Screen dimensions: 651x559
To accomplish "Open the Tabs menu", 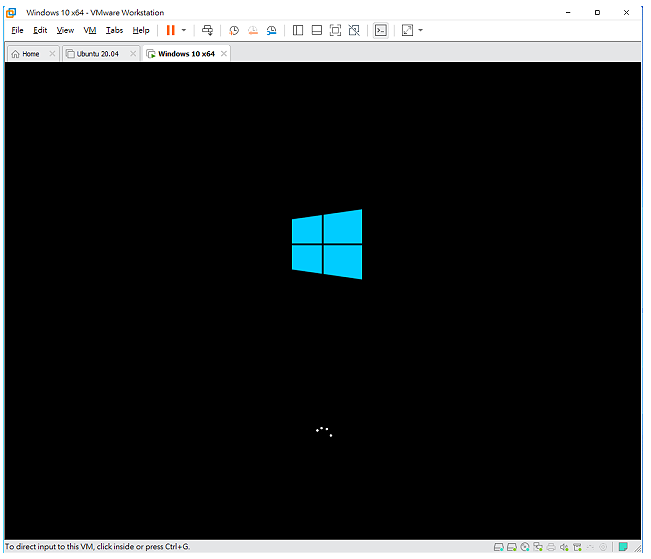I will [114, 30].
